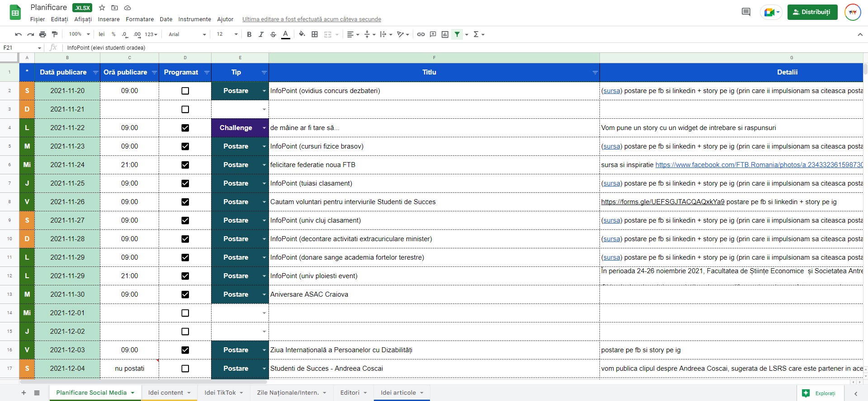The height and width of the screenshot is (401, 868).
Task: Click the green Distribuiți share button
Action: click(812, 12)
